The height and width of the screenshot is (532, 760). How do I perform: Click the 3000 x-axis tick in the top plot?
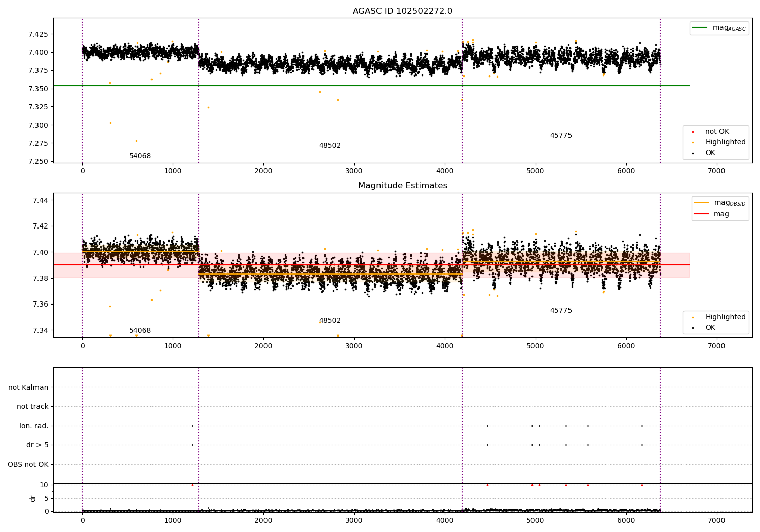[x=354, y=171]
